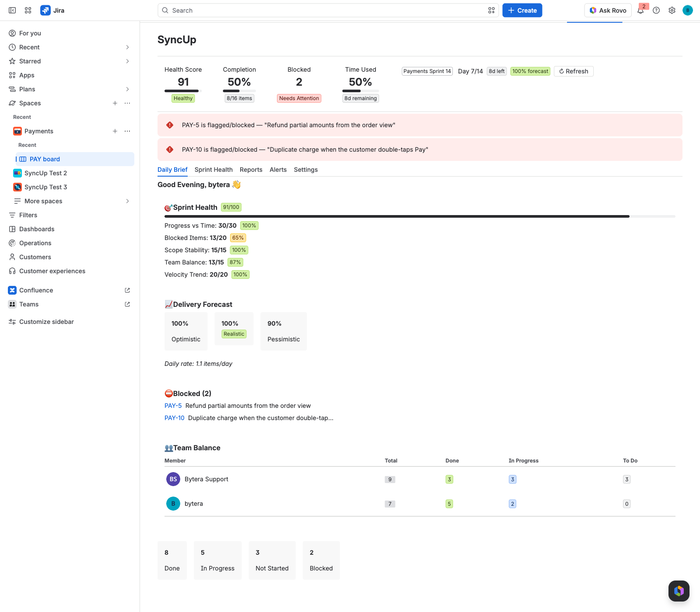The width and height of the screenshot is (700, 612).
Task: Click the Bytera Support BS avatar
Action: pos(173,479)
